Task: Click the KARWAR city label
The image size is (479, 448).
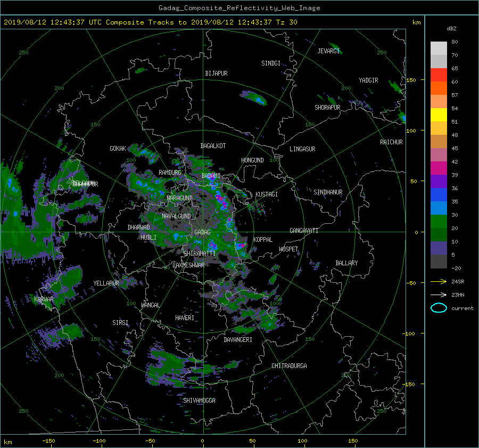Action: tap(44, 299)
